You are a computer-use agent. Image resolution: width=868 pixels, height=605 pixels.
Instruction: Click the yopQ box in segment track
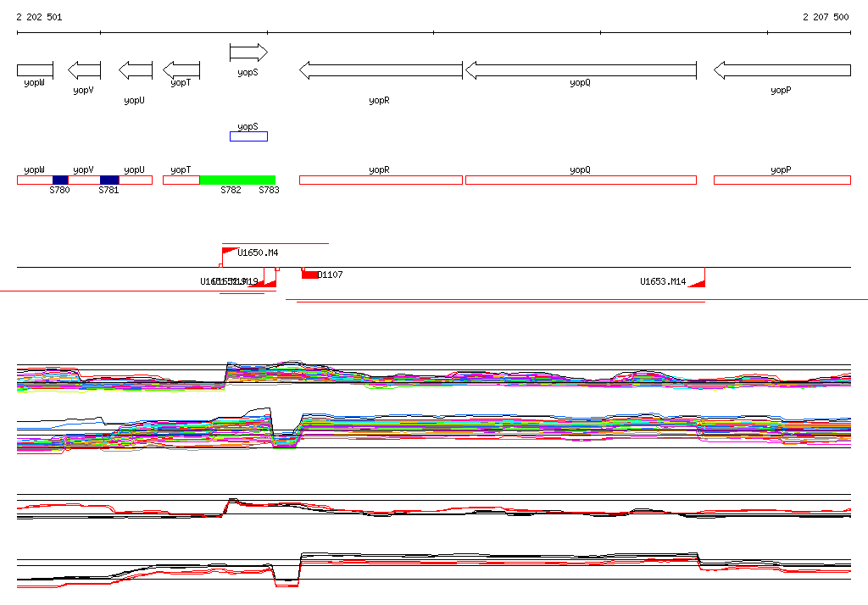point(581,180)
